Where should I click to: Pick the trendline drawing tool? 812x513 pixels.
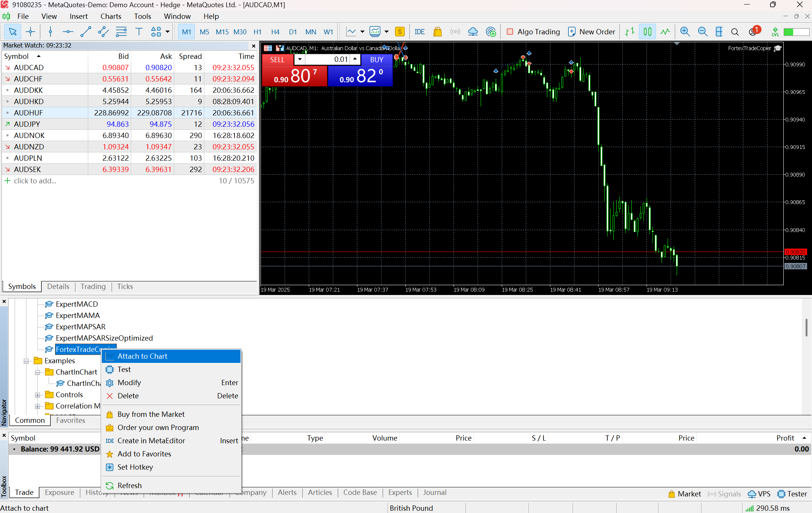coord(86,32)
